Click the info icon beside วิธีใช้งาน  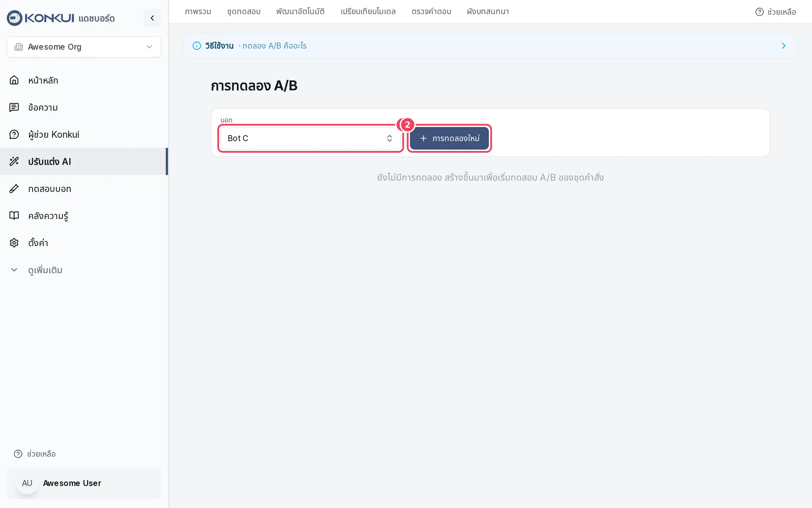coord(197,46)
